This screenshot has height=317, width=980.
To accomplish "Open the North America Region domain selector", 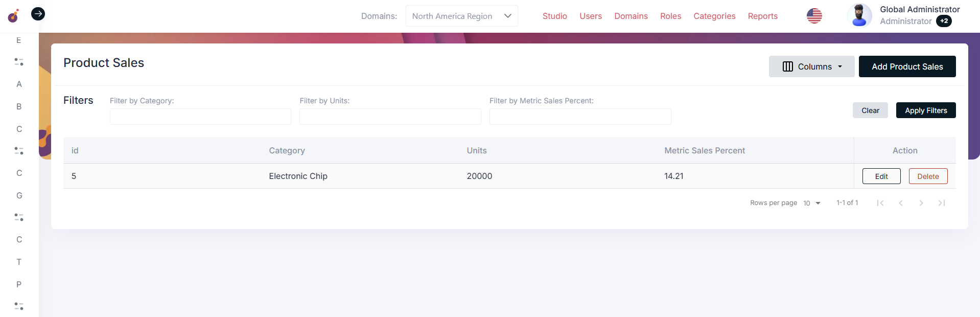I will (461, 16).
